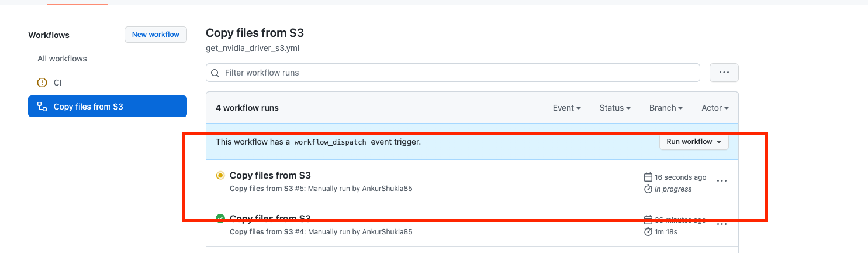Open the options menu for run #4
The width and height of the screenshot is (868, 253).
(x=722, y=224)
